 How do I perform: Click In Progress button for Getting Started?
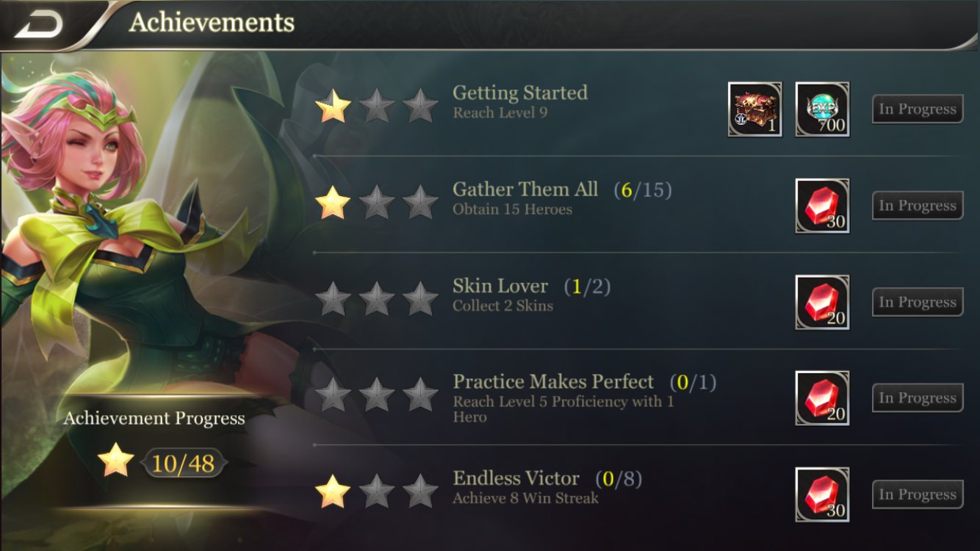(918, 109)
